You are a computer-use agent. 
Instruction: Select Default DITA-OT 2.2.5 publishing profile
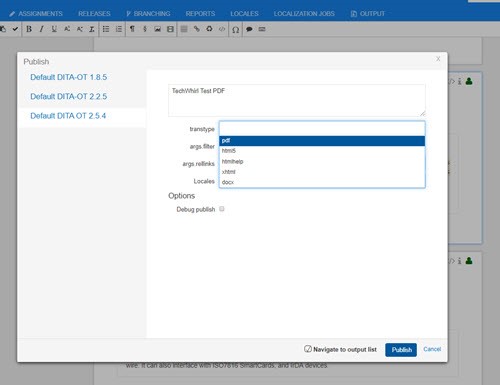point(69,97)
